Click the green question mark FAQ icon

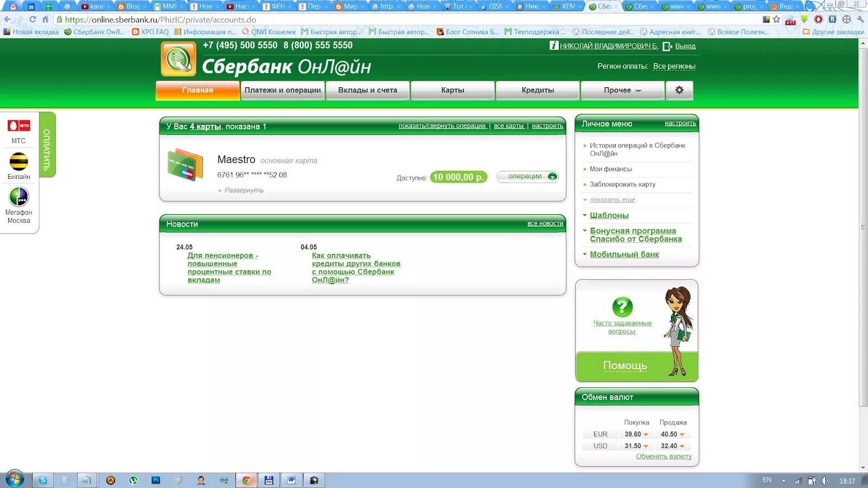pos(622,307)
